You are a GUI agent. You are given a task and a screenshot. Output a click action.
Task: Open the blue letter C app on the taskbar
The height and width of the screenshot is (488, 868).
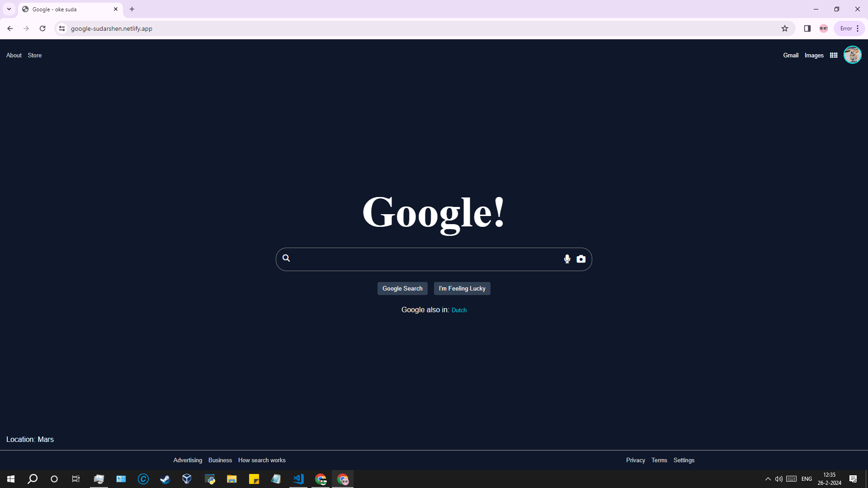click(x=143, y=479)
